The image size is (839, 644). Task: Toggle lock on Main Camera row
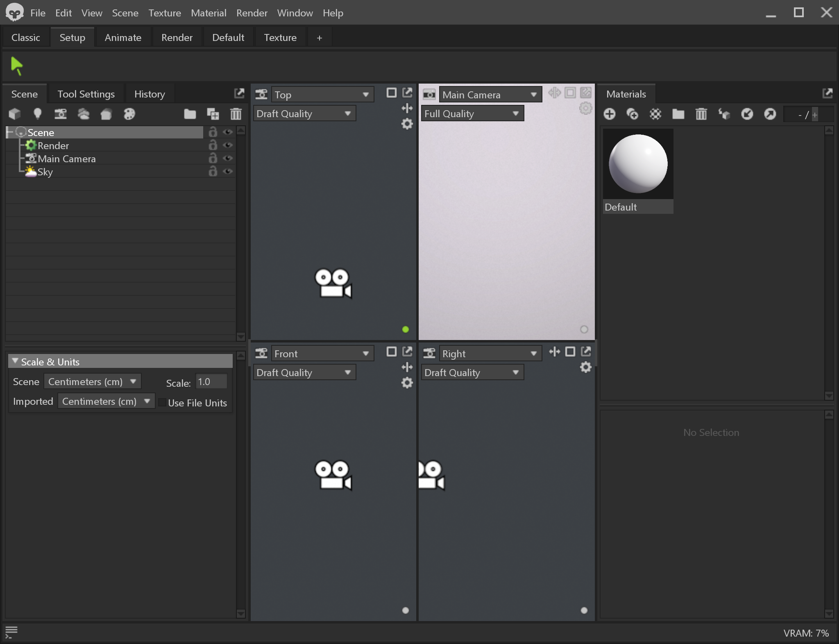(213, 159)
